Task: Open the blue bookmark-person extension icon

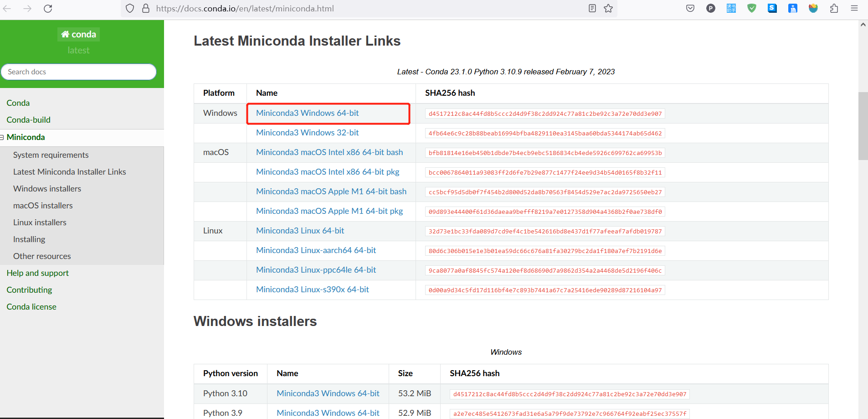Action: coord(793,8)
